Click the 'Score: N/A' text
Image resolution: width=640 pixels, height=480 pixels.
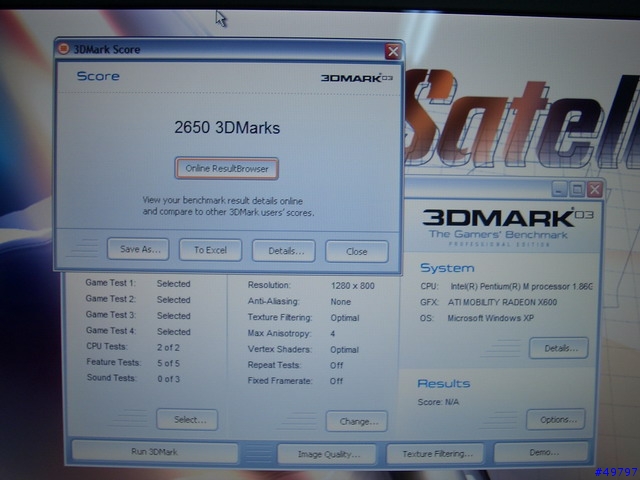[438, 402]
